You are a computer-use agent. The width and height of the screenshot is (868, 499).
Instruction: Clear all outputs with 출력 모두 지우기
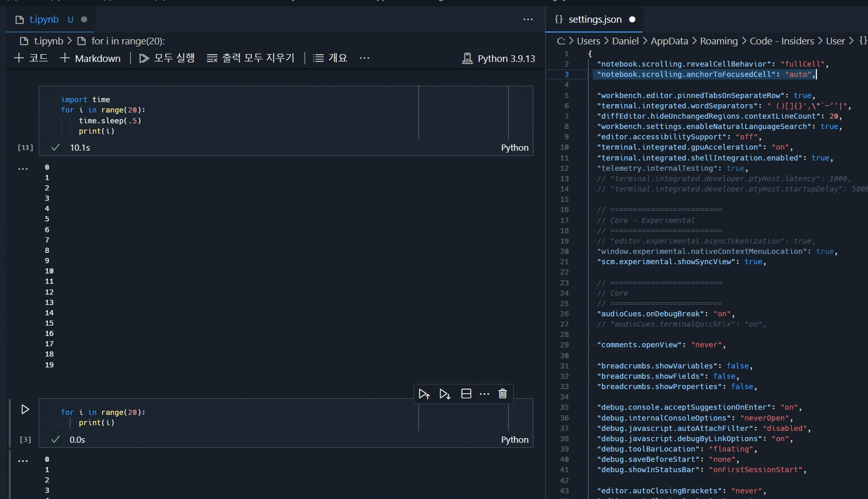click(x=251, y=58)
